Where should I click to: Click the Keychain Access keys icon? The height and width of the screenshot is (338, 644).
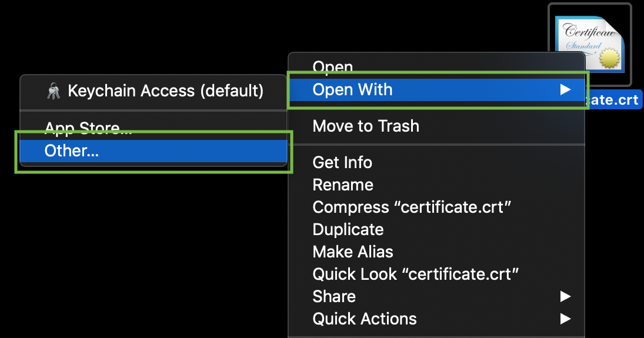click(53, 91)
